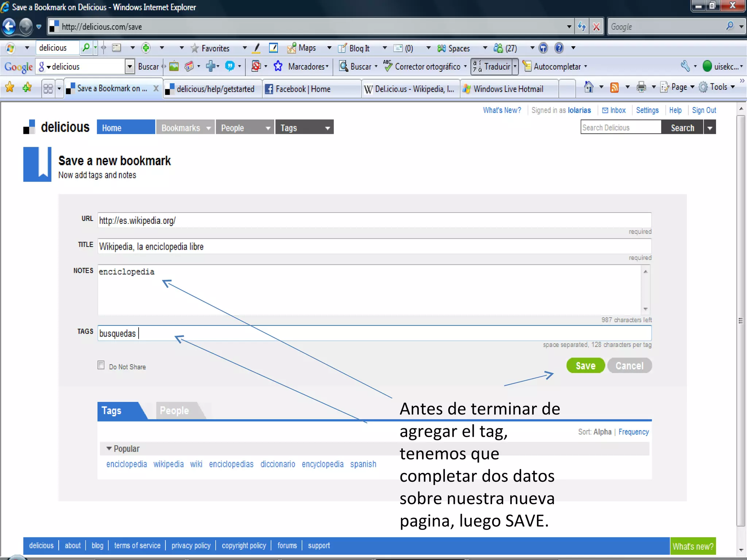Select the People tab below form
The width and height of the screenshot is (747, 560).
174,411
